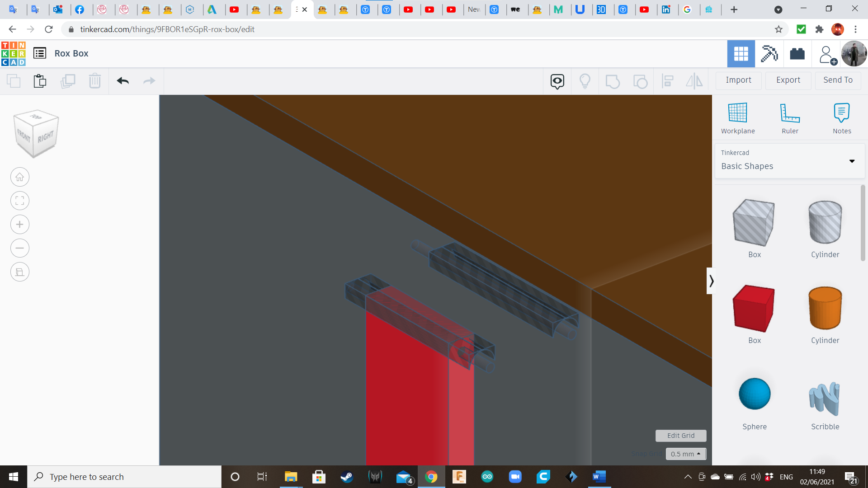Toggle perspective/orthographic view button
This screenshot has height=488, width=868.
pyautogui.click(x=20, y=272)
